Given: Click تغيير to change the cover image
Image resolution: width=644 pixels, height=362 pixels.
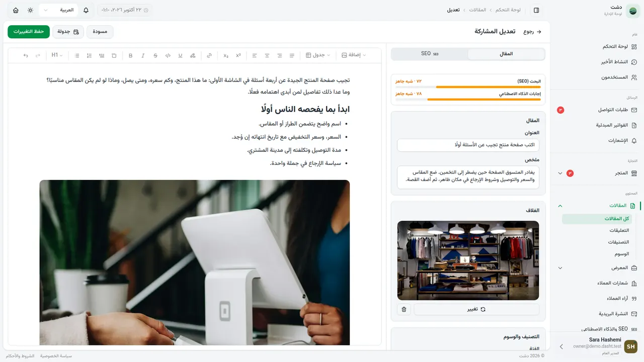Looking at the screenshot, I should tap(476, 309).
